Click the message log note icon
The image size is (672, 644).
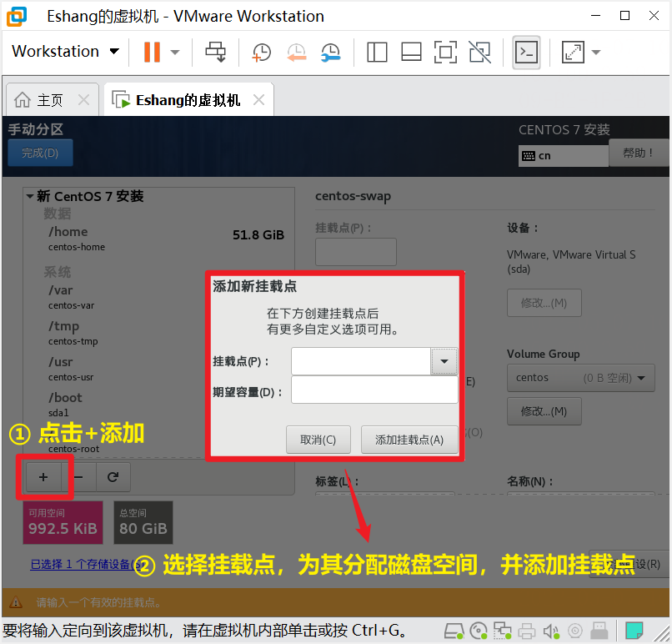(634, 631)
